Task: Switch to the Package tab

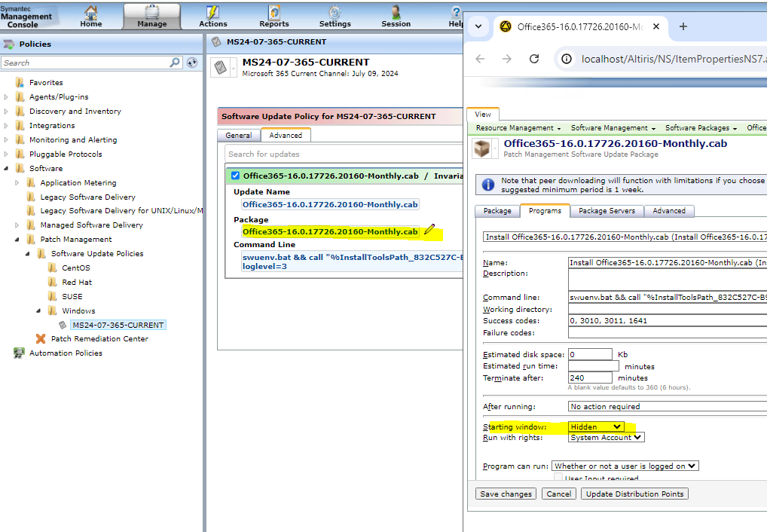Action: coord(497,210)
